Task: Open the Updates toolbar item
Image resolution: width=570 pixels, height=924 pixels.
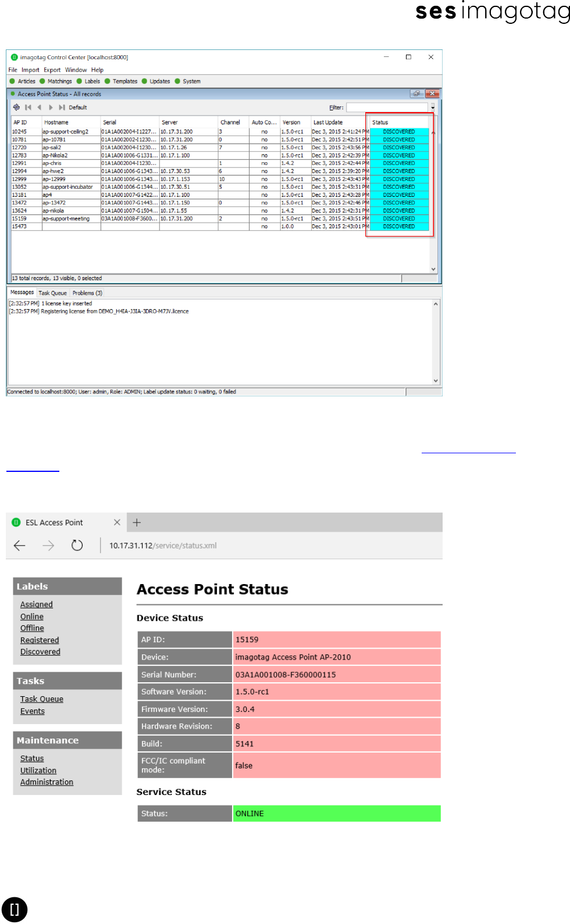Action: tap(156, 81)
